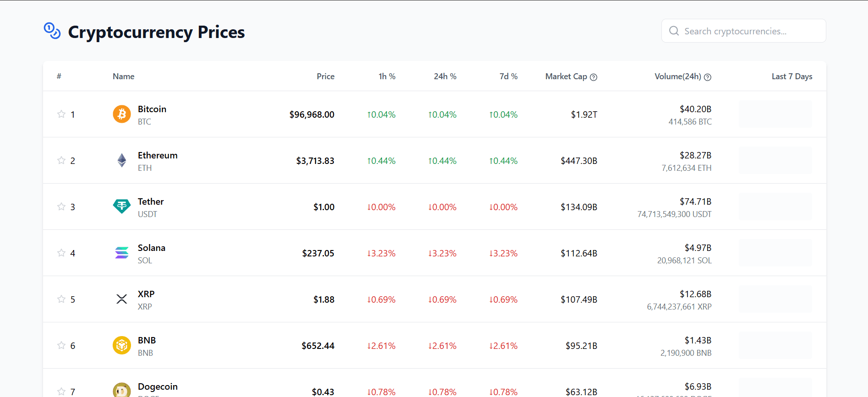Click the Solana logo icon

[121, 253]
